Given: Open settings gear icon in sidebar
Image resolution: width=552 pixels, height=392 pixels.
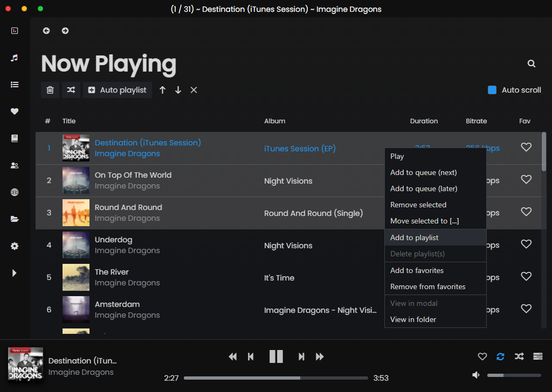Looking at the screenshot, I should tap(15, 246).
